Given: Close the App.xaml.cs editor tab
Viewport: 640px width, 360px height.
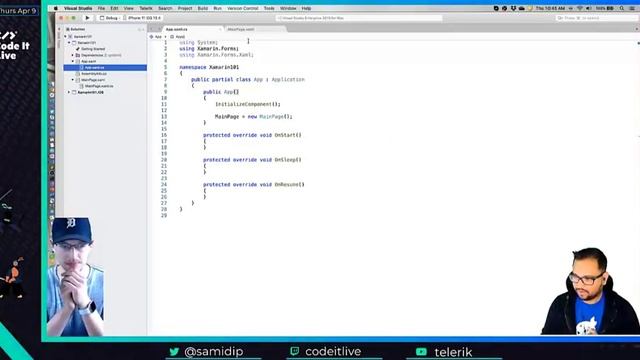Looking at the screenshot, I should (220, 29).
